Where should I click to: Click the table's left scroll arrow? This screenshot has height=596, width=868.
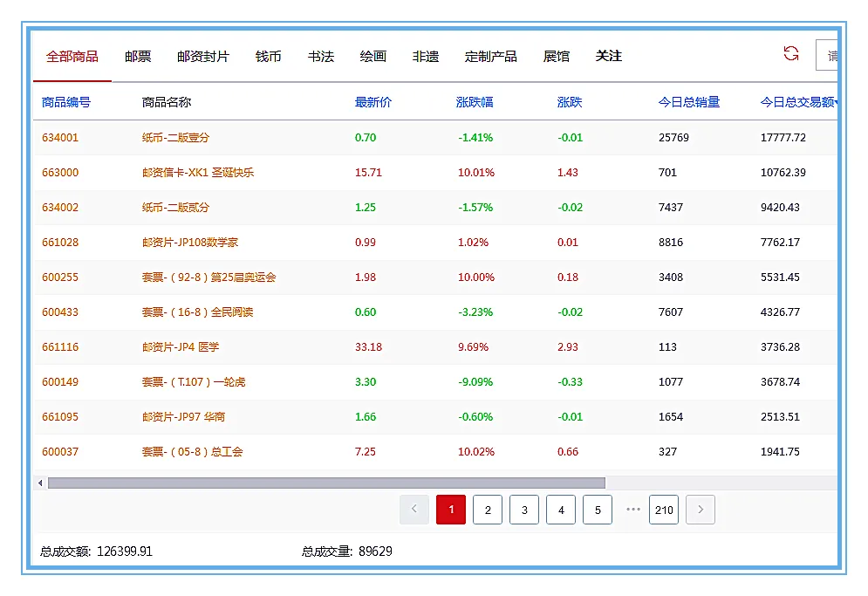point(39,481)
